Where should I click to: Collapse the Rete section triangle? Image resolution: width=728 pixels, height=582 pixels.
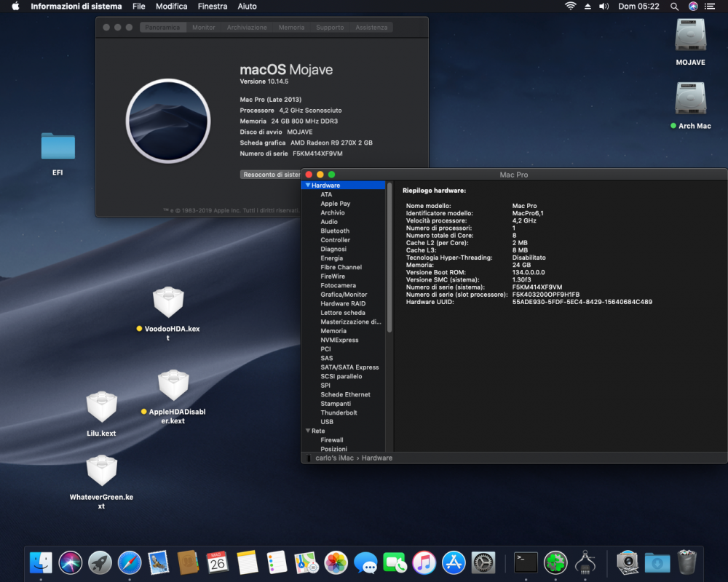click(307, 431)
